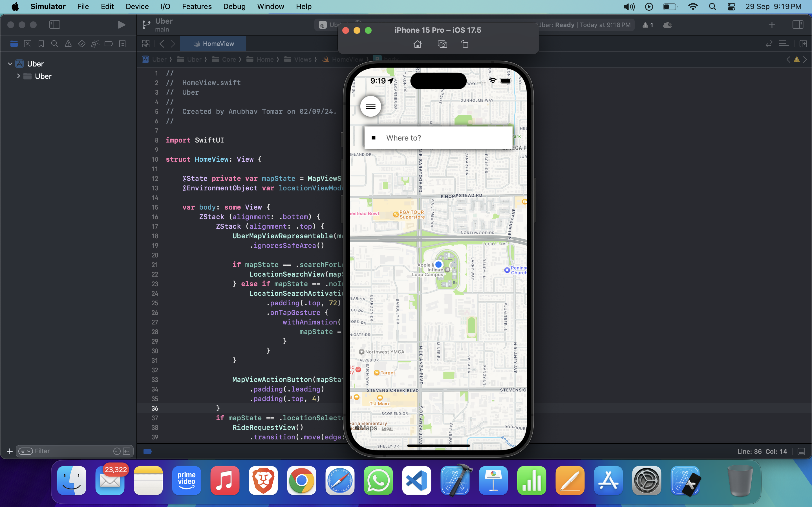Screen dimensions: 812x507
Task: Click the issue warning count indicator
Action: click(648, 25)
